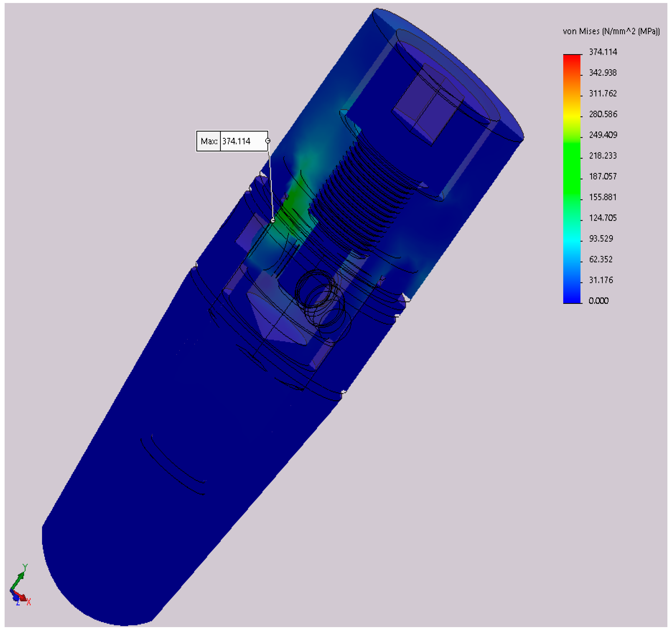672x632 pixels.
Task: Click the round handle on the Max callout
Action: (x=268, y=141)
